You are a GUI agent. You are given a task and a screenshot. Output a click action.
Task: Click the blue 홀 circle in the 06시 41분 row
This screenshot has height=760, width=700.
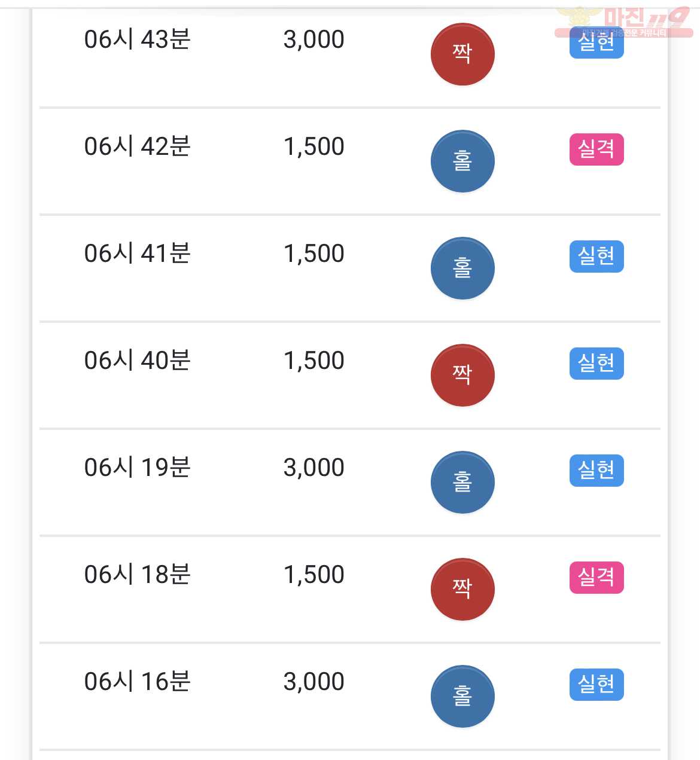tap(462, 268)
